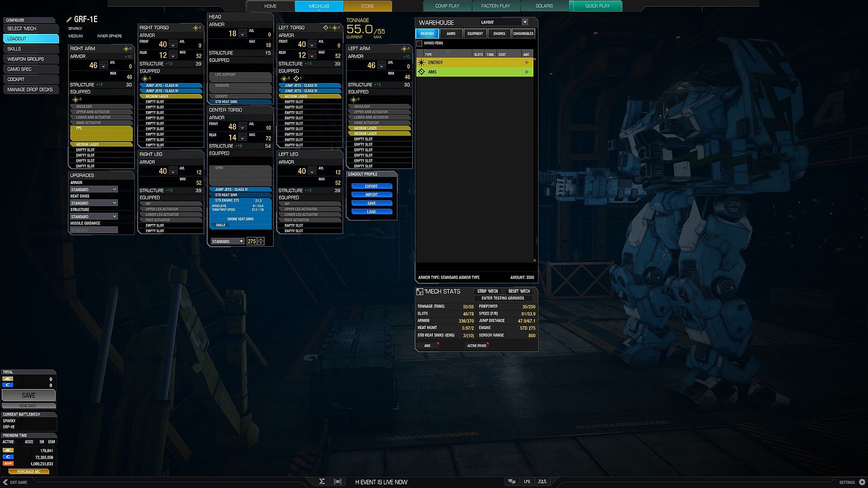Viewport: 868px width, 488px height.
Task: Click the sigma icon in bottom bar
Action: tap(322, 482)
